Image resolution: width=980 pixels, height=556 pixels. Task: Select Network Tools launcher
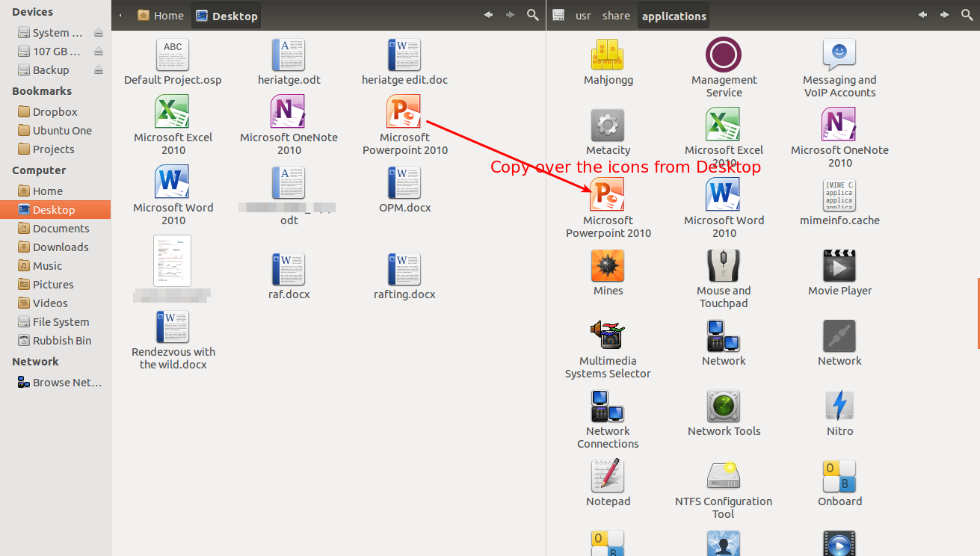(724, 406)
